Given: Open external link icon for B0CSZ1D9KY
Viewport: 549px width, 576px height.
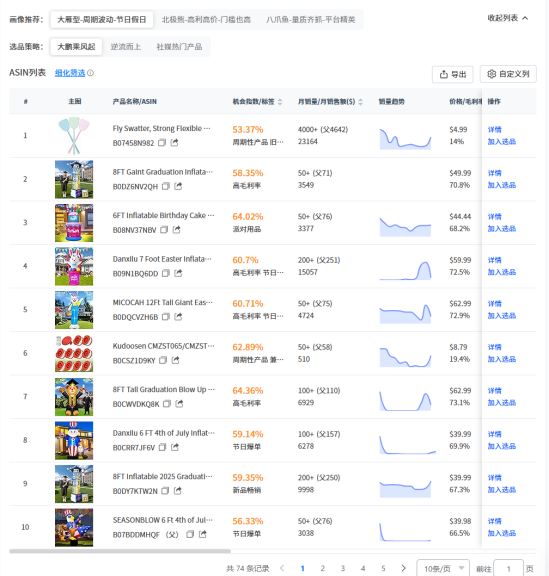Looking at the screenshot, I should (x=176, y=360).
